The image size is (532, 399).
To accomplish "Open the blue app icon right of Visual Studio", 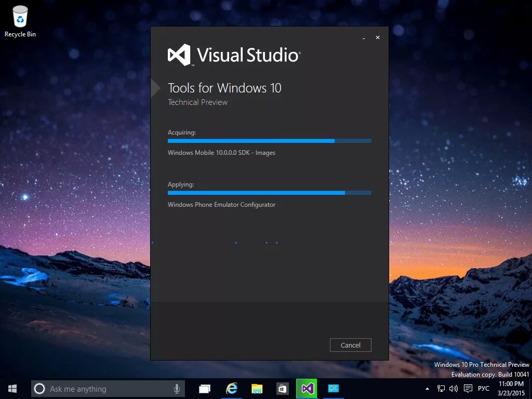I will (x=333, y=389).
